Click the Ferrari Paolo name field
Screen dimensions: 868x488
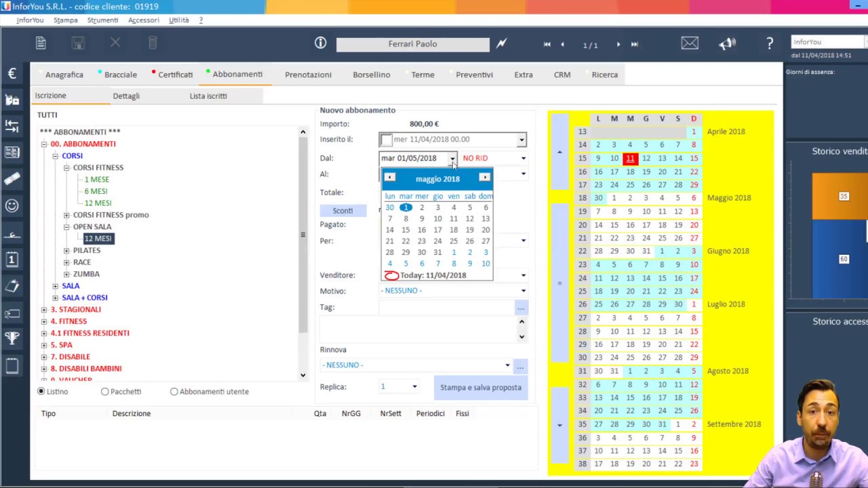[412, 45]
